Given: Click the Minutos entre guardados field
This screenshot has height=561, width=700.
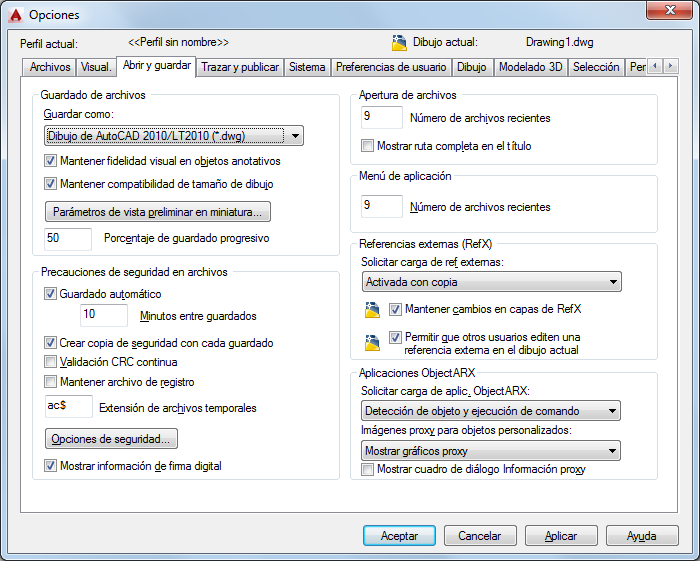Looking at the screenshot, I should pos(104,315).
